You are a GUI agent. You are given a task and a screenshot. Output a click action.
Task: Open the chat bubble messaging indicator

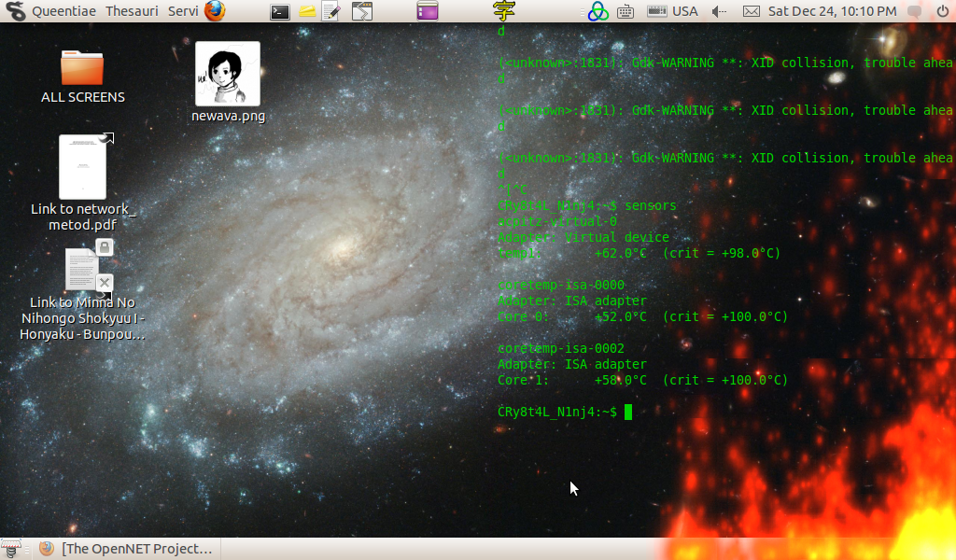coord(914,11)
